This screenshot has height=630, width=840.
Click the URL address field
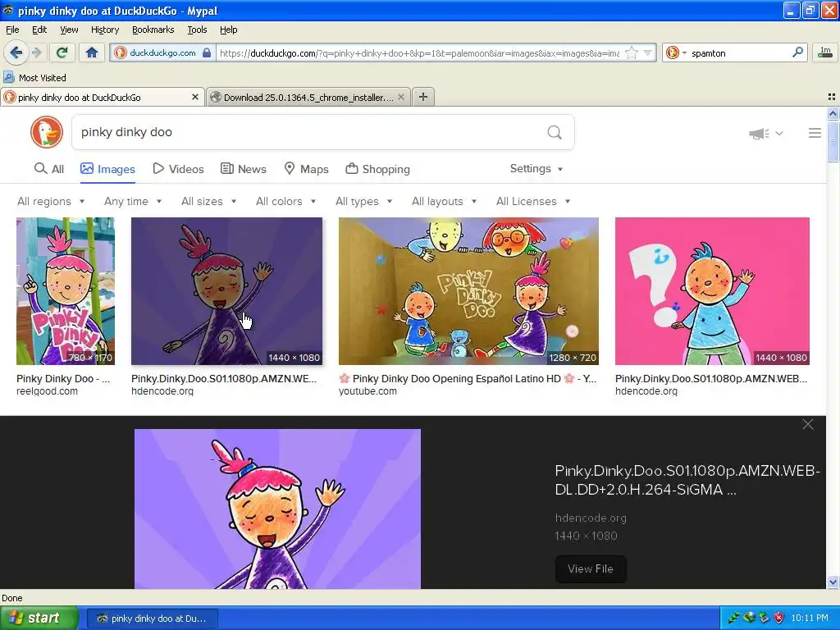tap(419, 53)
